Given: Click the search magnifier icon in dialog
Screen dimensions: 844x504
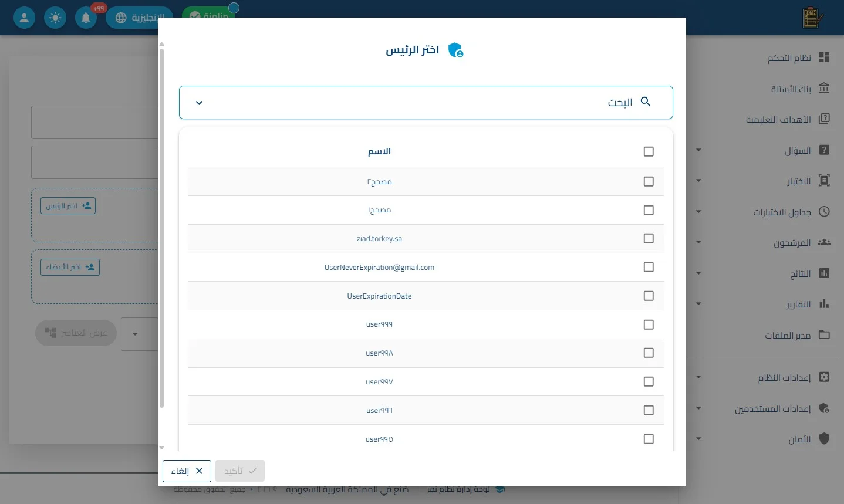Looking at the screenshot, I should coord(646,102).
